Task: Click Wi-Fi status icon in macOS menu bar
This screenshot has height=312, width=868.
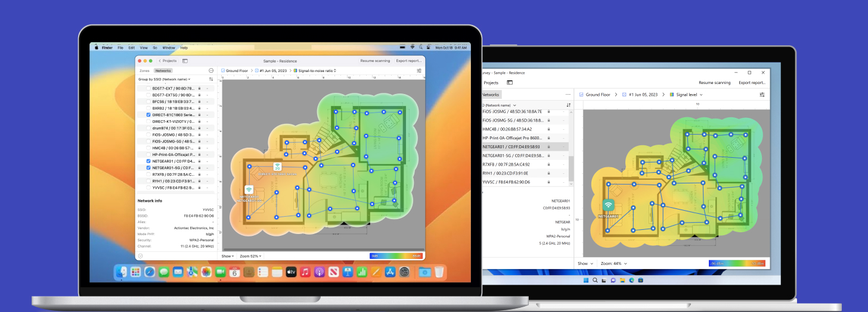Action: (x=412, y=47)
